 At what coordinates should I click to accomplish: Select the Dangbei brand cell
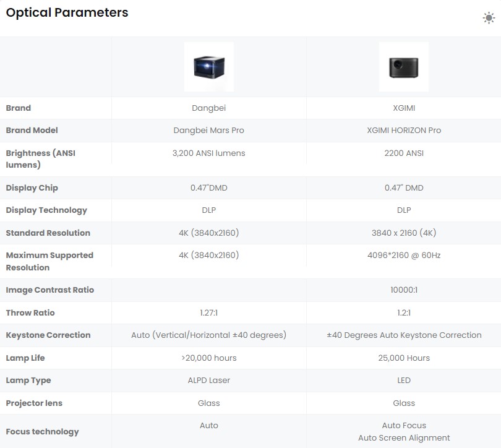(x=209, y=108)
